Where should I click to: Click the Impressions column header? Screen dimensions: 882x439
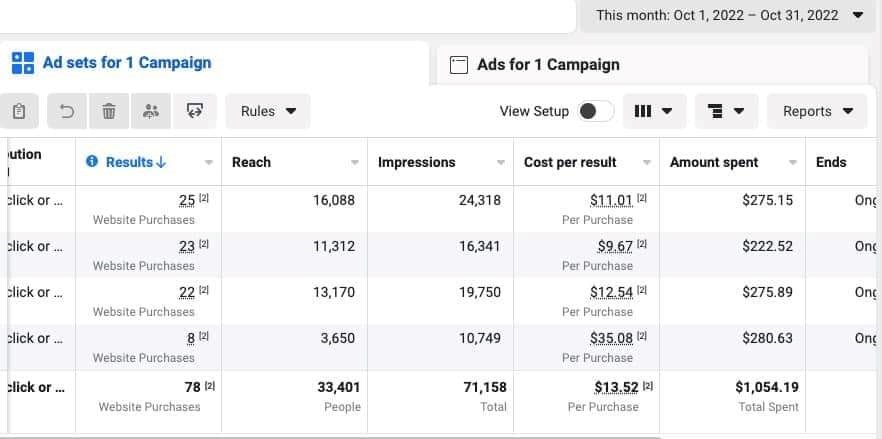[x=416, y=162]
